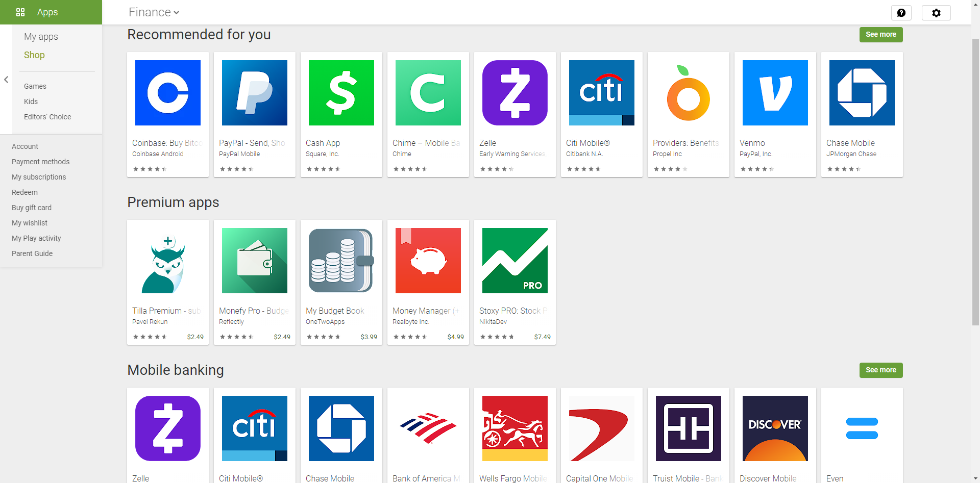The image size is (980, 483).
Task: Click the settings gear icon
Action: 936,13
